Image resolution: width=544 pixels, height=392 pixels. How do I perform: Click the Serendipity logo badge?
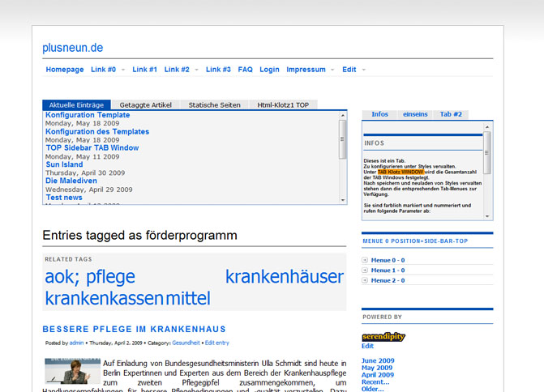(383, 336)
